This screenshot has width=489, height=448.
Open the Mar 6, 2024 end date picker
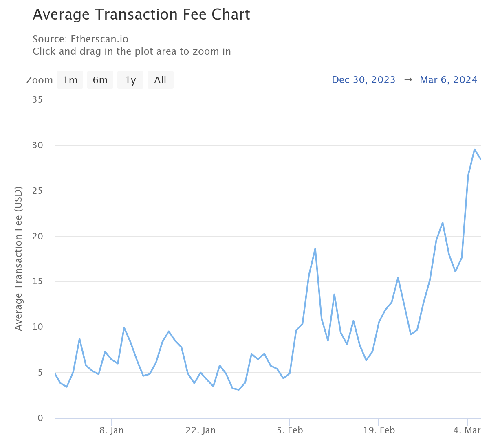448,80
